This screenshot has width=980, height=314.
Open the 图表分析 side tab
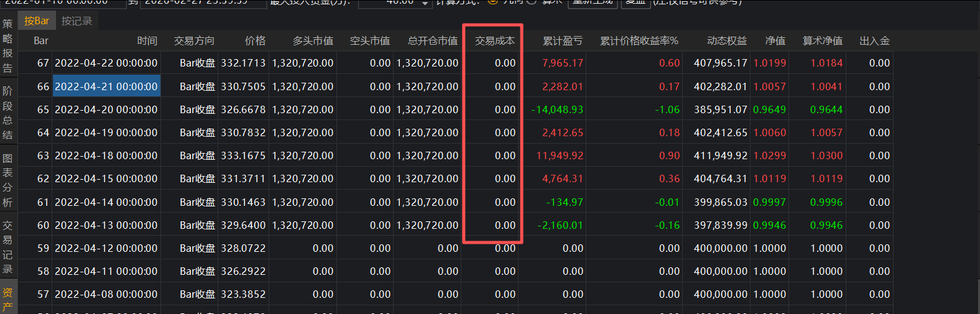[x=7, y=180]
